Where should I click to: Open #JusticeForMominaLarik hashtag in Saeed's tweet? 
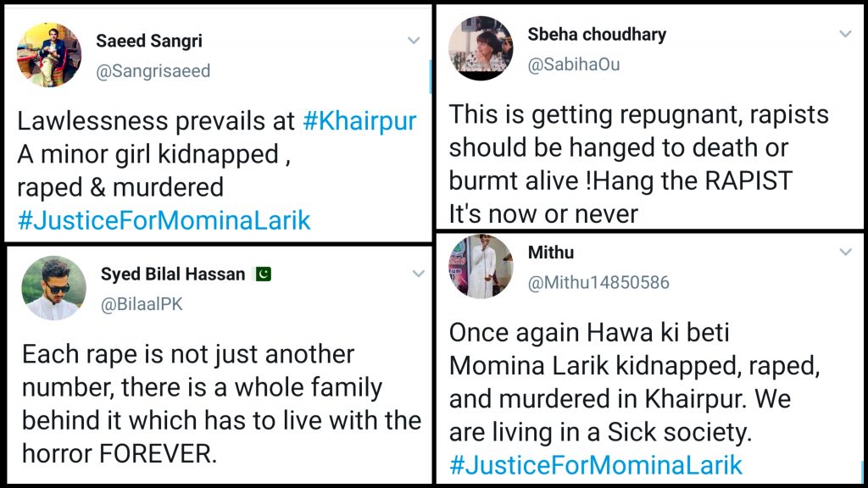click(164, 221)
